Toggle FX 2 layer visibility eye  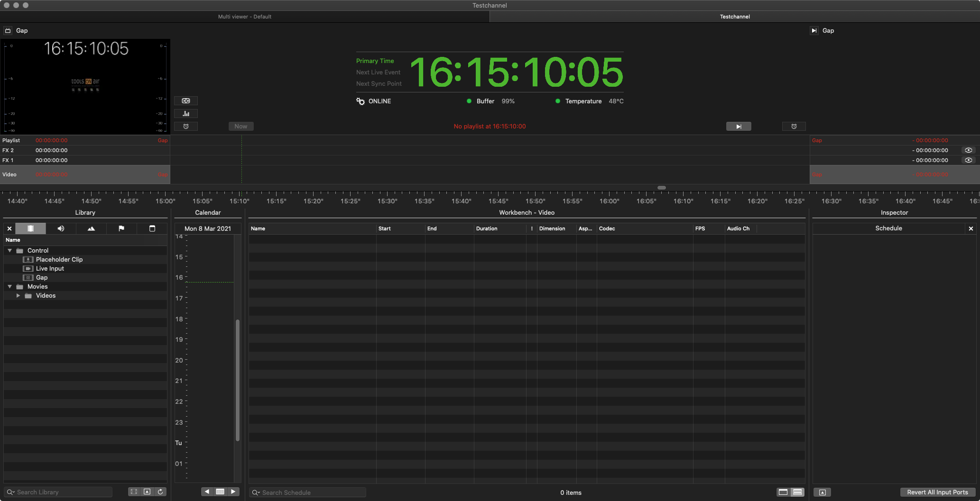point(969,150)
